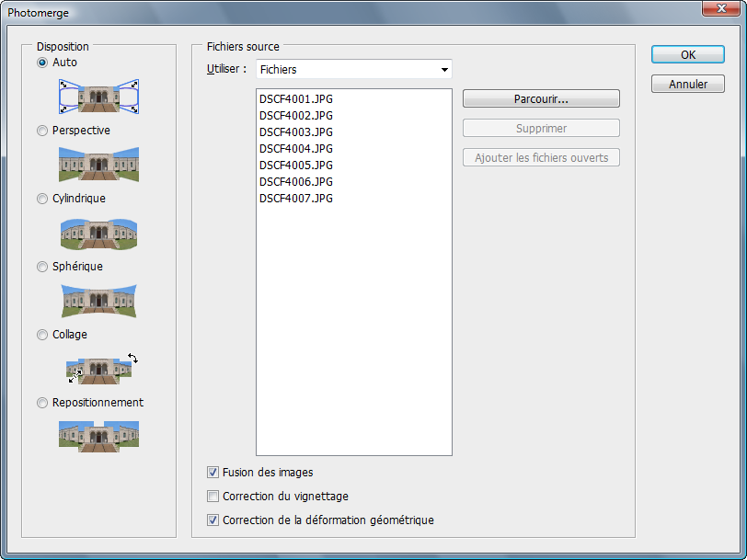
Task: Click the Perspective layout preview image
Action: pos(99,165)
